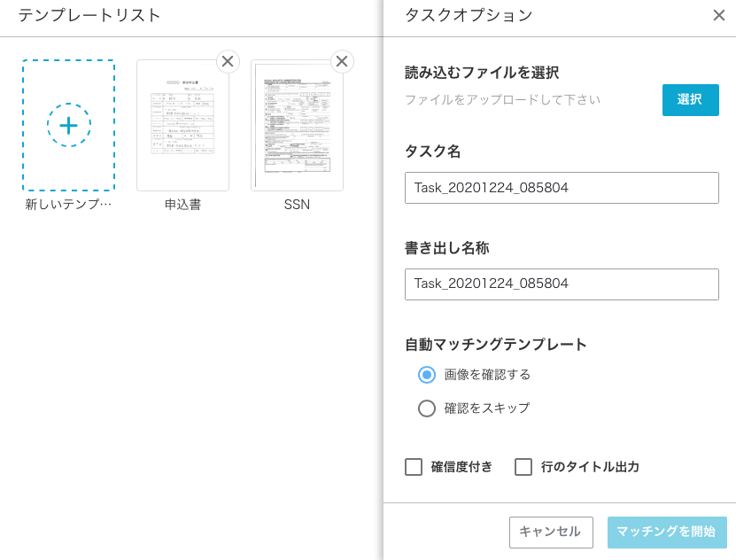Image resolution: width=736 pixels, height=560 pixels.
Task: Click the 新しいテンプ… label text
Action: pyautogui.click(x=68, y=204)
